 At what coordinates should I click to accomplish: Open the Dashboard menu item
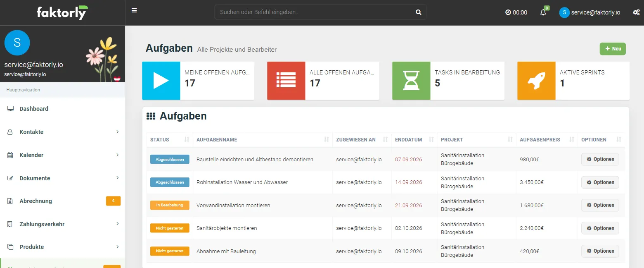point(62,109)
